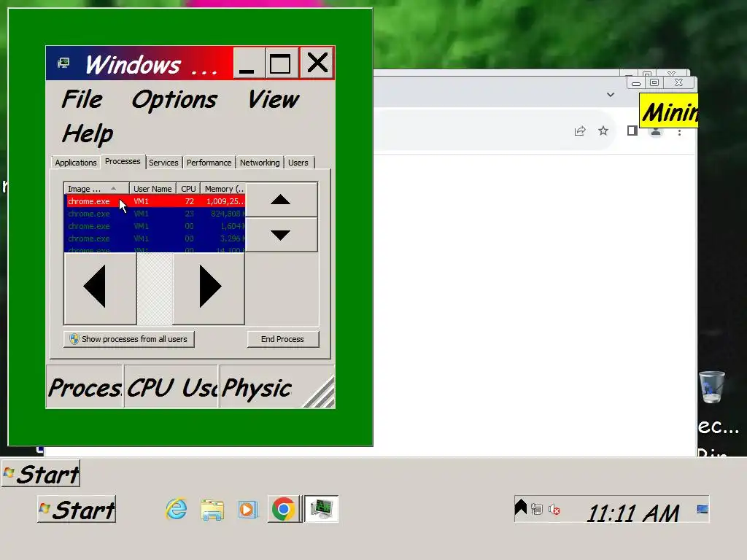Click the Physical Memory status panel
The height and width of the screenshot is (560, 747).
pos(261,386)
